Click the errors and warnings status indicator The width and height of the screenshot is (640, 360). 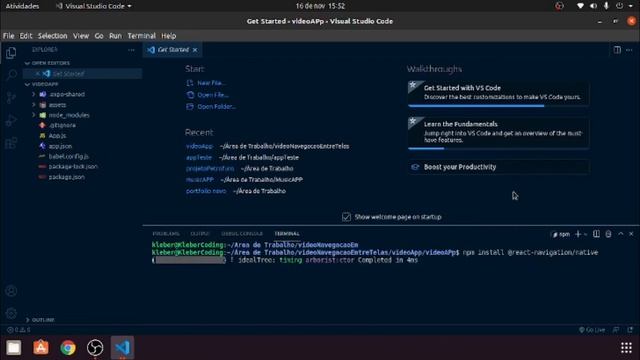[18, 330]
